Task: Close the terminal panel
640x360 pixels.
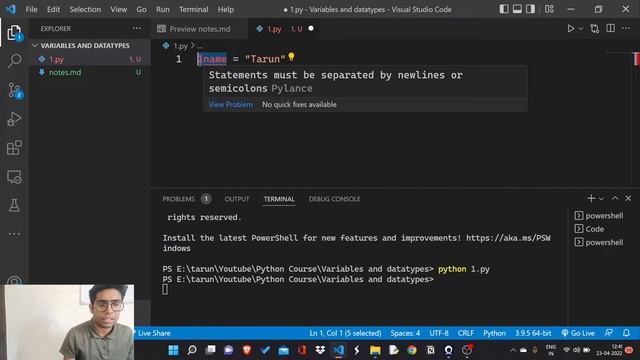Action: 628,198
